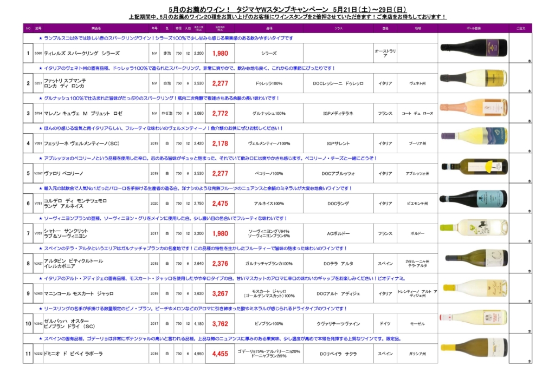Click wine name ドミニオ ド ビベイ ラポーラ
The height and width of the screenshot is (392, 555).
point(73,354)
